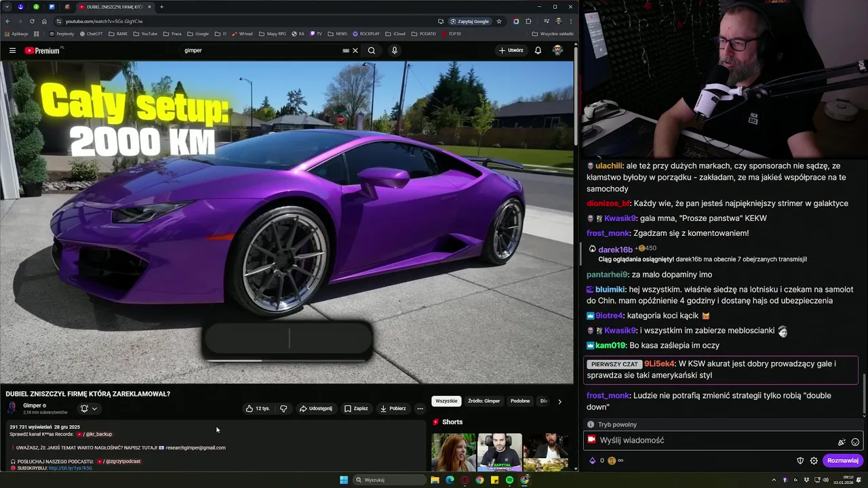Image resolution: width=868 pixels, height=488 pixels.
Task: Click the Wyszukaj taskbar search box
Action: coord(390,480)
